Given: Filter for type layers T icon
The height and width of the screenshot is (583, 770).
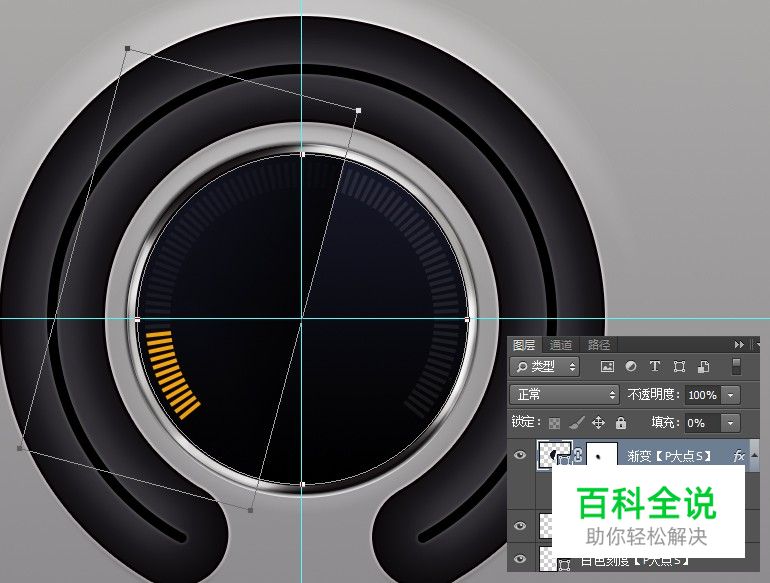Looking at the screenshot, I should tap(655, 366).
